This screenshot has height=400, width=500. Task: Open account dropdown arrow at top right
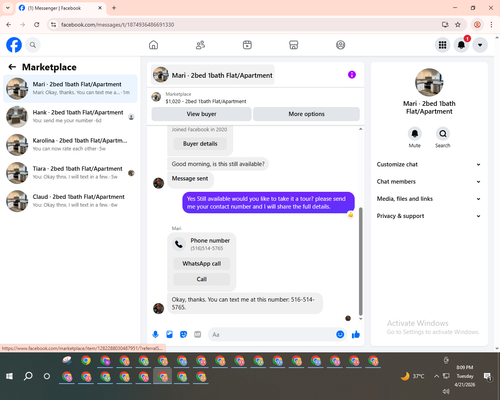(x=480, y=45)
